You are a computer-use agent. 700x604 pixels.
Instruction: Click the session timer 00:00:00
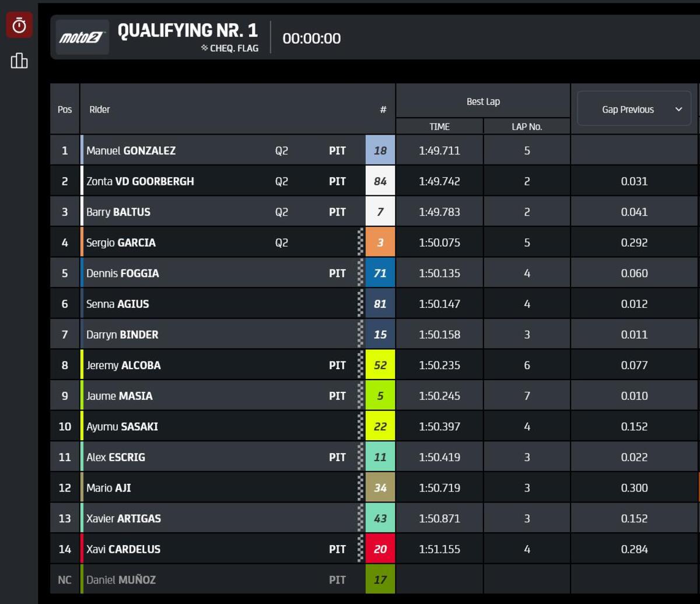click(311, 38)
